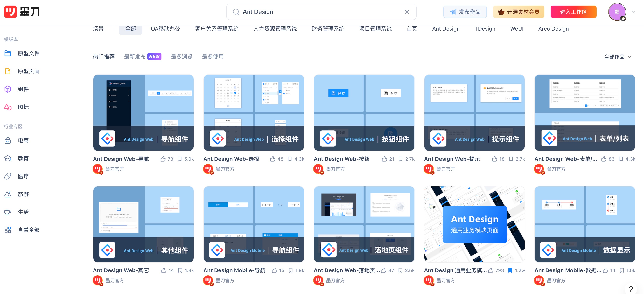The image size is (644, 294).
Task: Select the 全部 scene filter
Action: tap(130, 29)
